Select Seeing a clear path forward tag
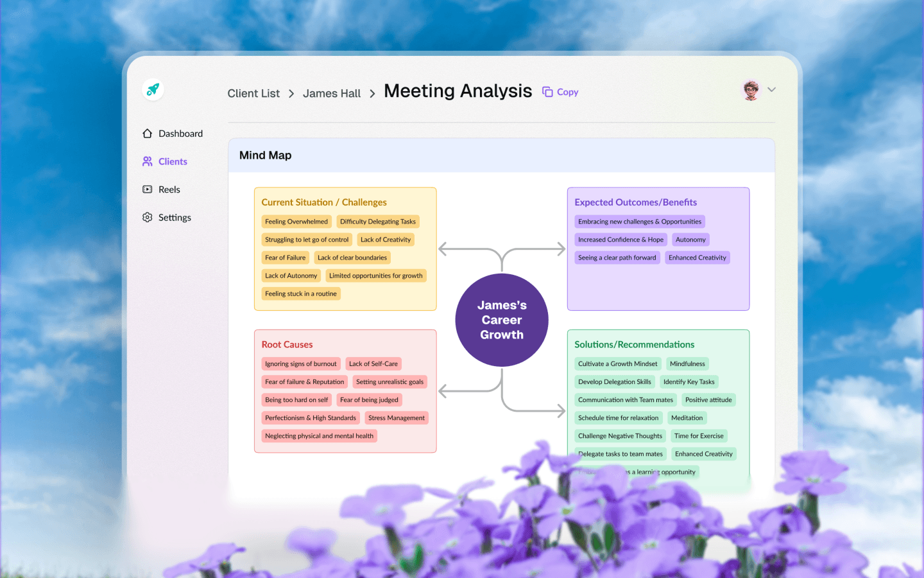The width and height of the screenshot is (924, 578). click(617, 258)
